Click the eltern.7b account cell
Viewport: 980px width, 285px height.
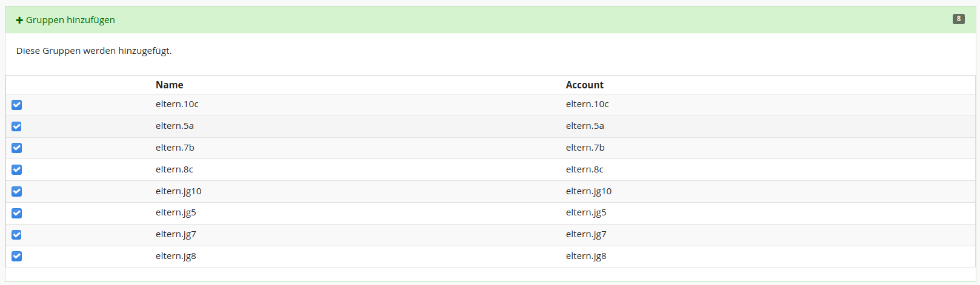[585, 148]
